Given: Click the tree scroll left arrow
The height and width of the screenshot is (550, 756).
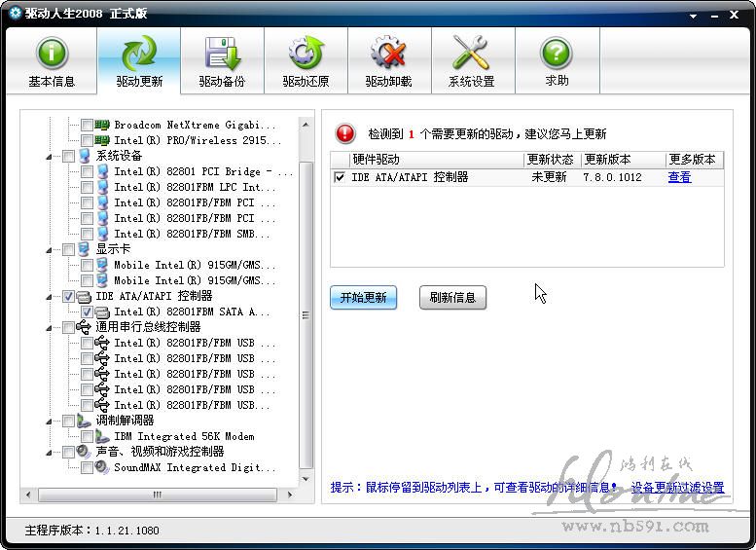Looking at the screenshot, I should point(28,495).
